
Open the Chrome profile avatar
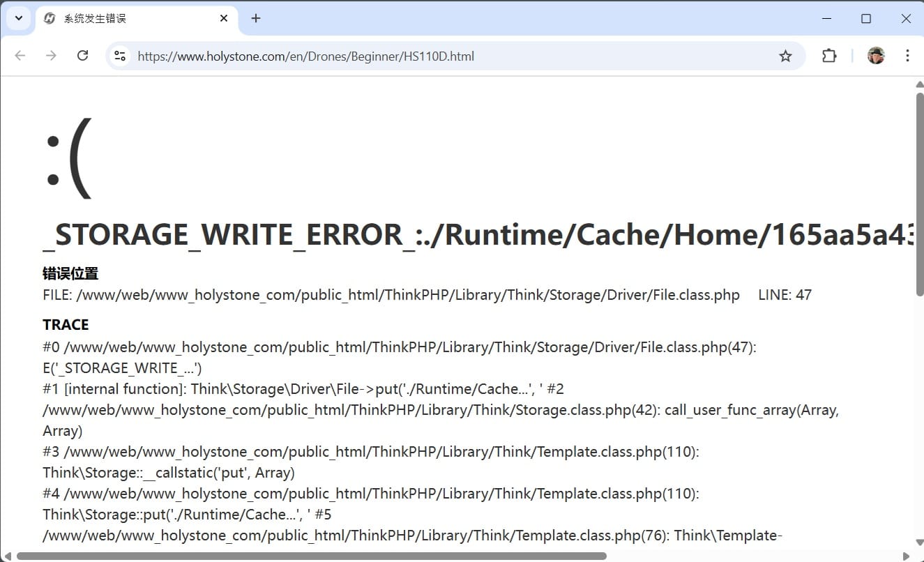(876, 56)
